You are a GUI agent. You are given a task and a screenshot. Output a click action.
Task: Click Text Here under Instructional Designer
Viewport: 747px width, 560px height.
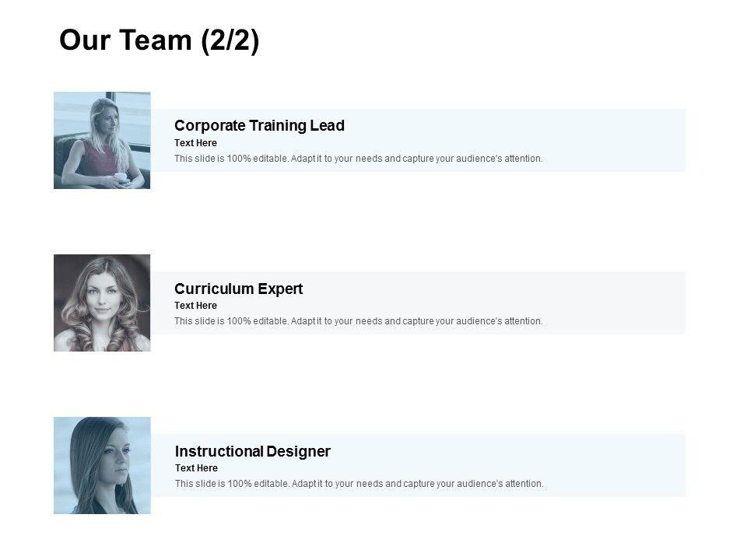(x=196, y=468)
